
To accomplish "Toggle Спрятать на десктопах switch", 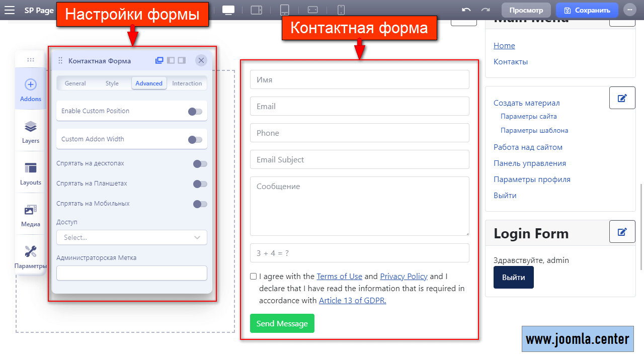I will point(200,163).
